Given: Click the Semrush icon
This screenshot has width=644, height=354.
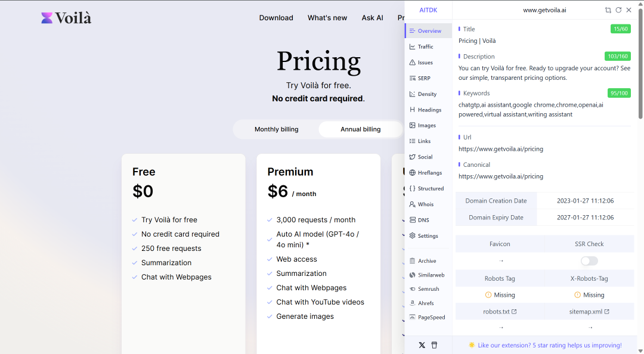Looking at the screenshot, I should pyautogui.click(x=413, y=288).
